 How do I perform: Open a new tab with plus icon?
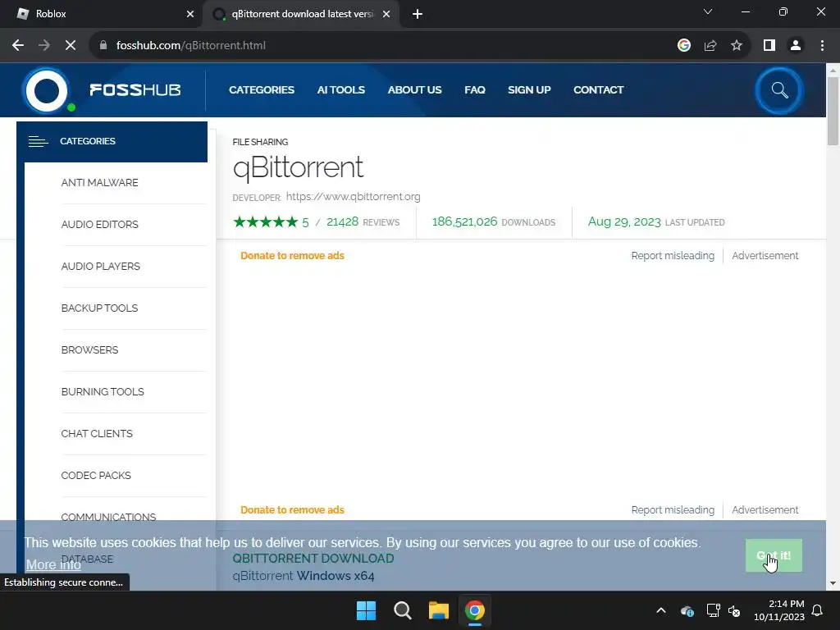(418, 15)
